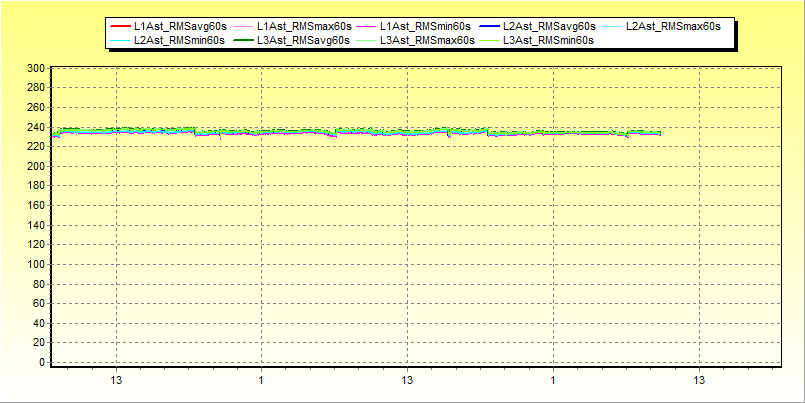This screenshot has height=403, width=805.
Task: Click the 0 label at the y-axis bottom
Action: (42, 363)
